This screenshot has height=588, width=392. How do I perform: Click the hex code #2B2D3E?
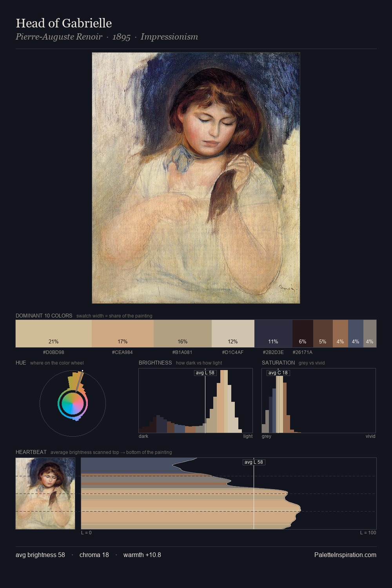(x=273, y=352)
